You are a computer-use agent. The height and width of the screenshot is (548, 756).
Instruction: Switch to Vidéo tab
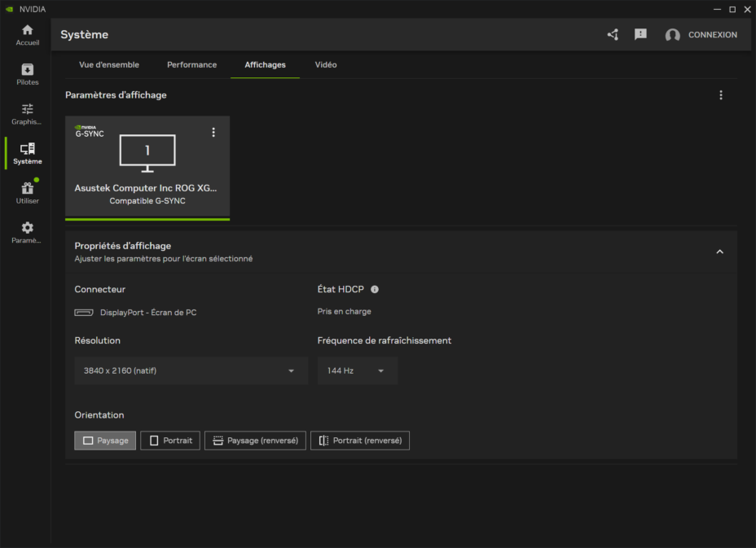pyautogui.click(x=326, y=64)
